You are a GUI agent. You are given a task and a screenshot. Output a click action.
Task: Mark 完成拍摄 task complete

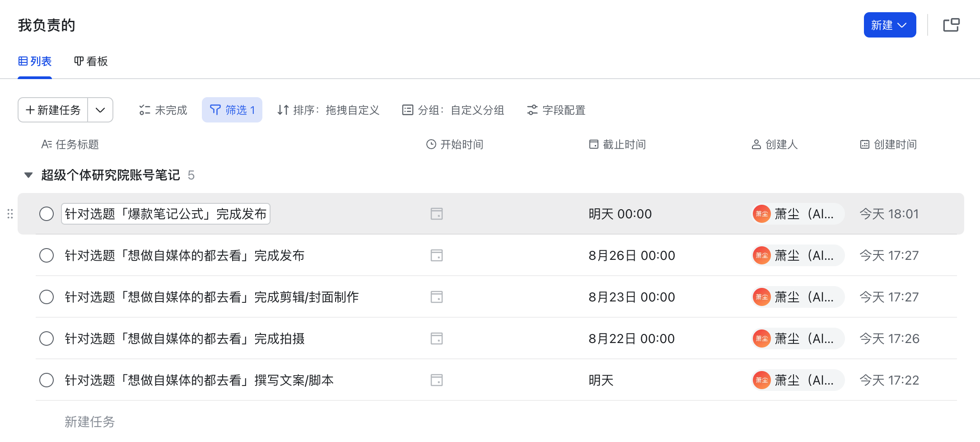coord(47,339)
